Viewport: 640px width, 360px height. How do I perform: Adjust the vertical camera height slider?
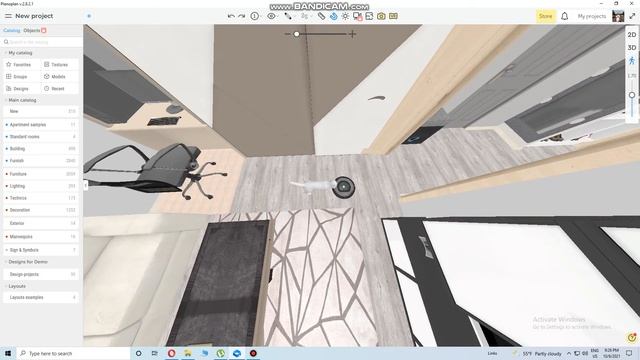[x=632, y=95]
